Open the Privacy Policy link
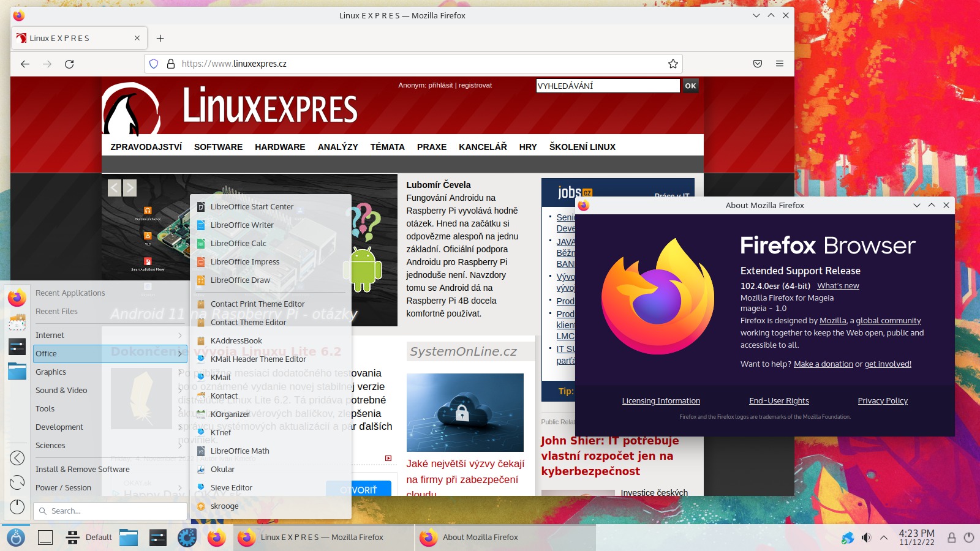The image size is (980, 551). point(883,401)
